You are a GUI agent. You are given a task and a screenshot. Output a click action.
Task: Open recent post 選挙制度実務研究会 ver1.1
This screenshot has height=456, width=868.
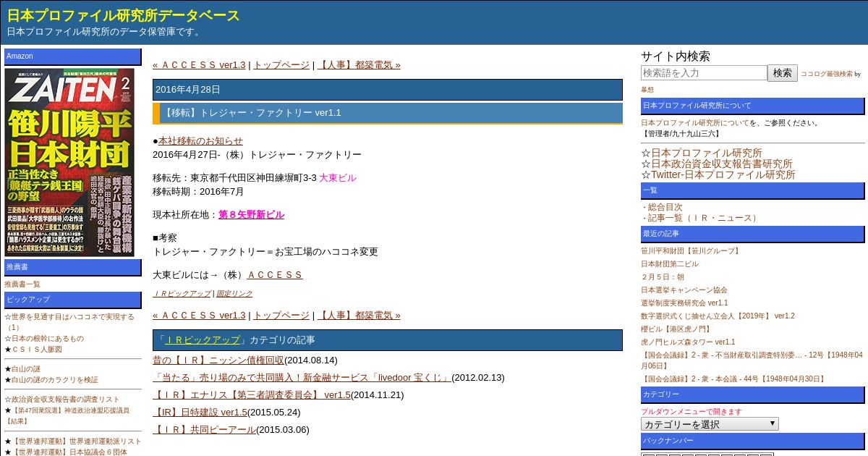684,303
